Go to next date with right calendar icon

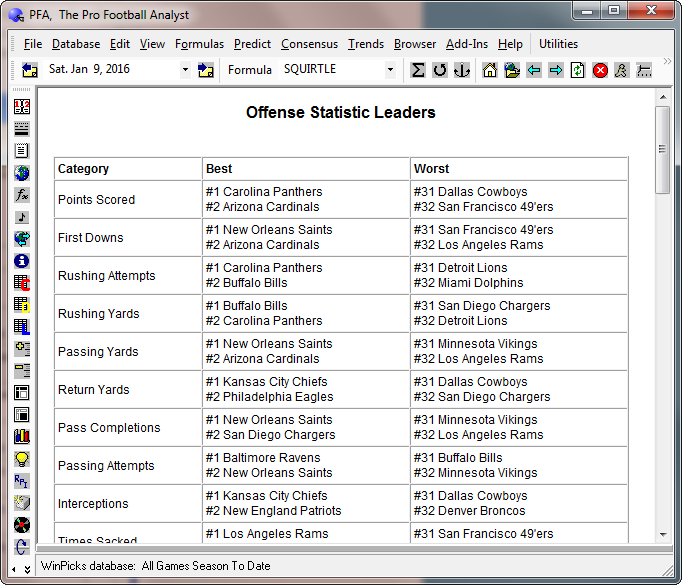[205, 70]
